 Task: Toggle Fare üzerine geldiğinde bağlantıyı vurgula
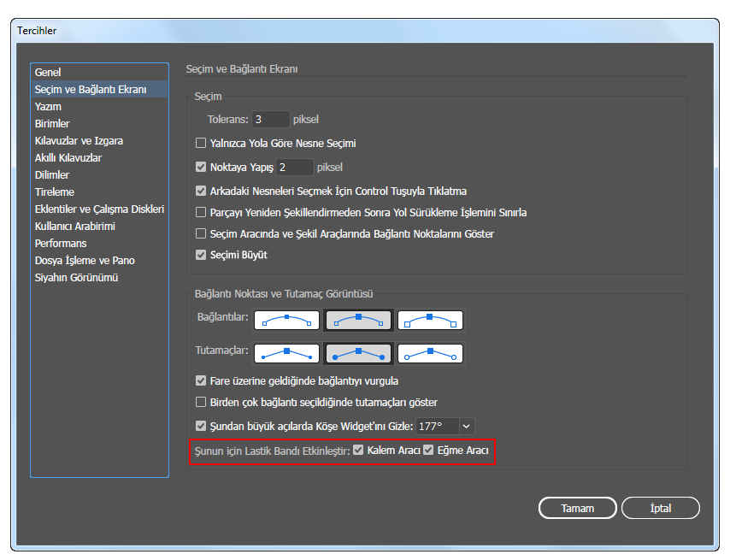tap(201, 380)
